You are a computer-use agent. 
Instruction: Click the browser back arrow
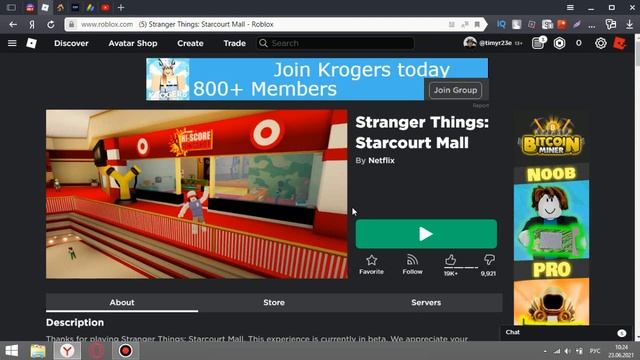[x=13, y=24]
